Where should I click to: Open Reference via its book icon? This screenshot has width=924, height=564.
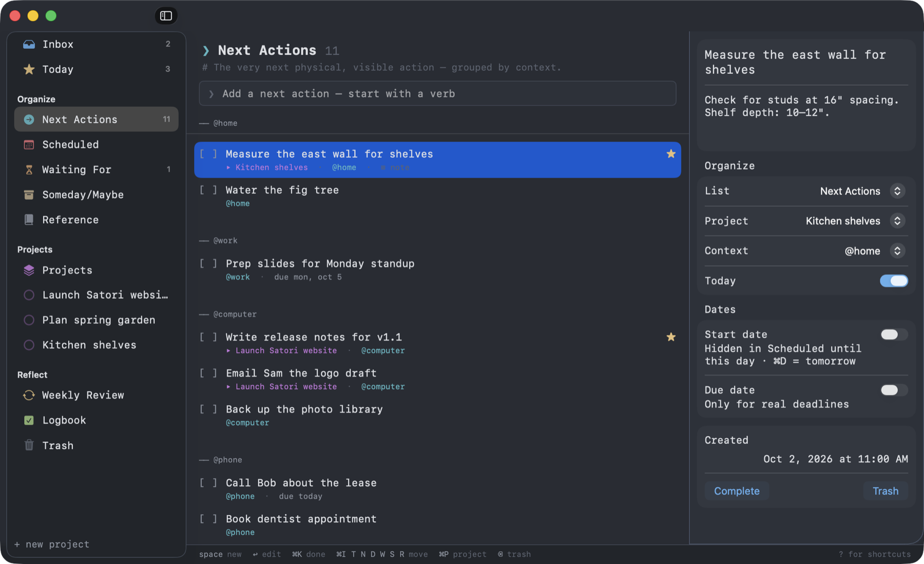click(29, 220)
